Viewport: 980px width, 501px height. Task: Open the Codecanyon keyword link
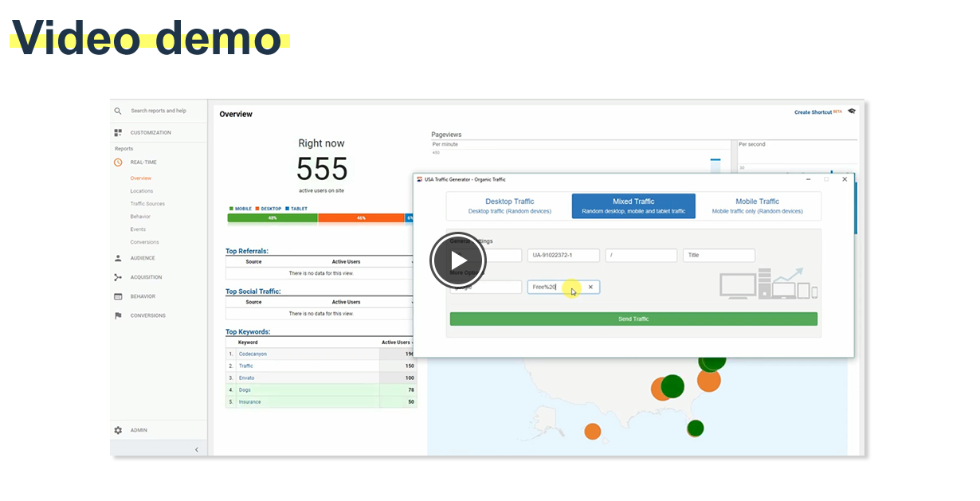click(x=253, y=354)
